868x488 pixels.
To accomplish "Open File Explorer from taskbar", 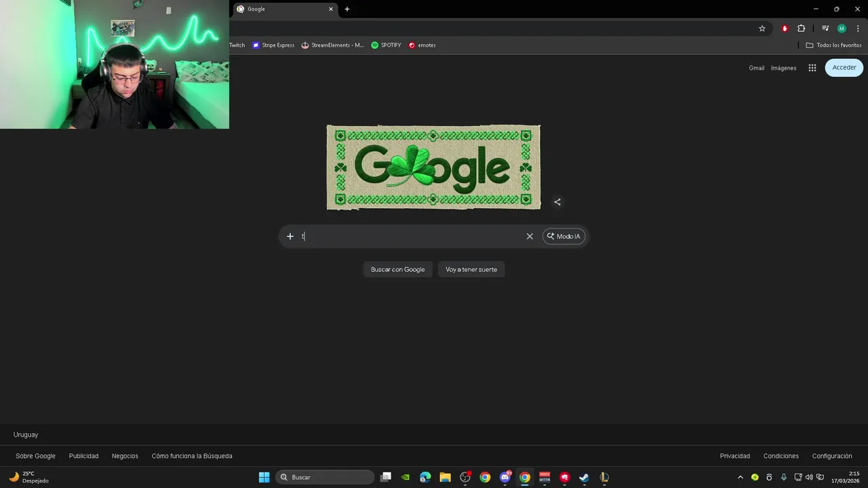I will click(x=445, y=477).
